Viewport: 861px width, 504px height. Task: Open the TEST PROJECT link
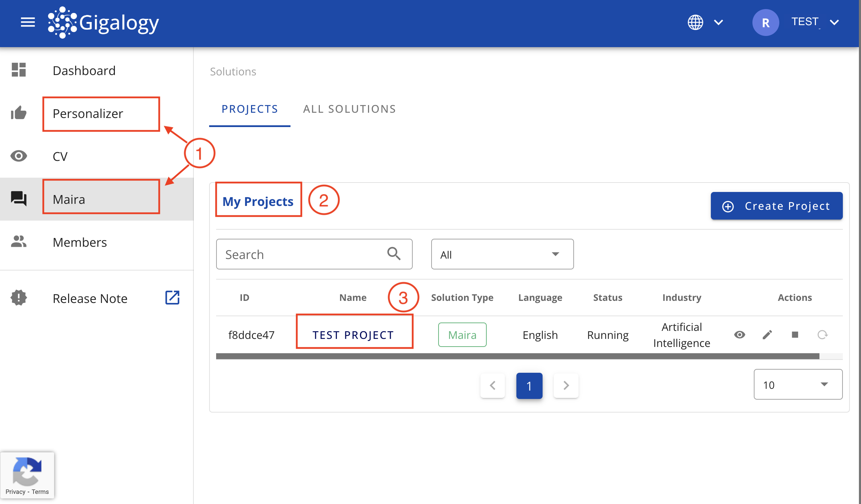click(353, 335)
